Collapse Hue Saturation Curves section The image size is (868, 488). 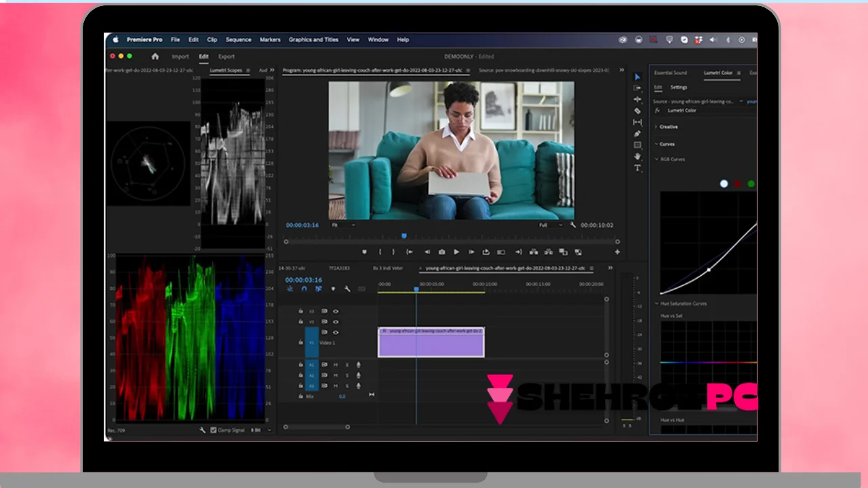pyautogui.click(x=656, y=304)
